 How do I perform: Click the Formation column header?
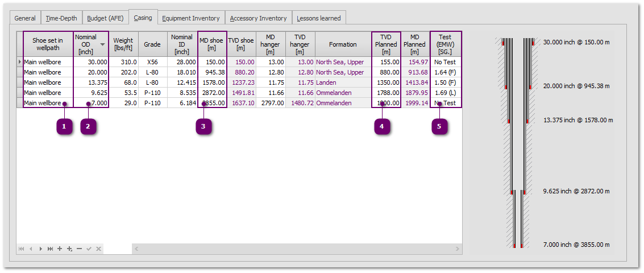pos(343,44)
